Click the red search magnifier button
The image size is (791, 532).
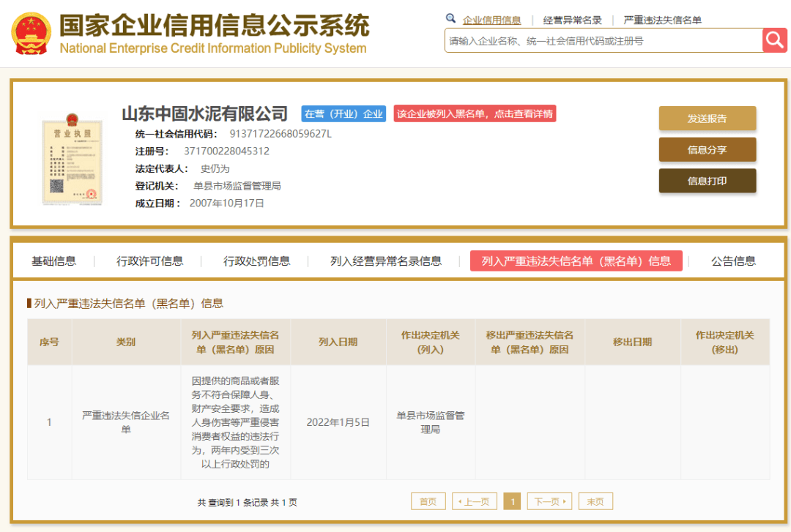coord(774,40)
